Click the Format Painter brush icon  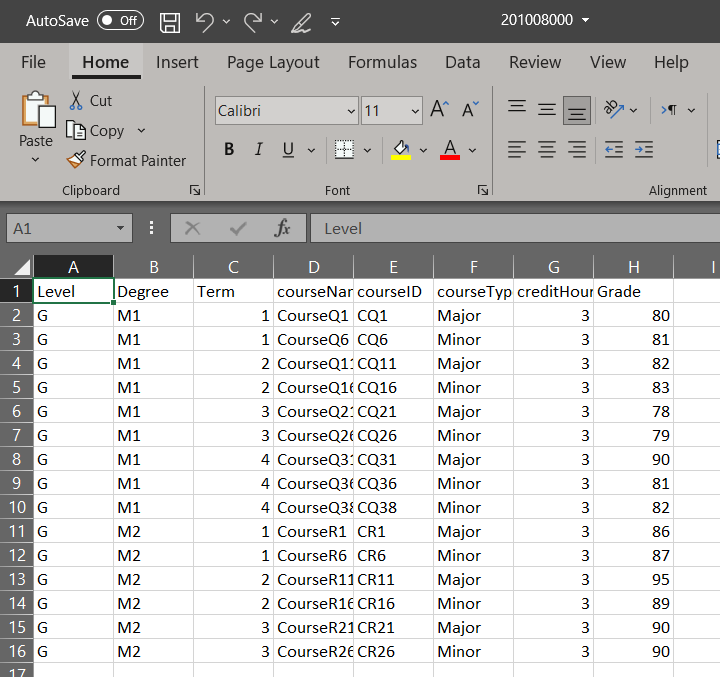click(x=76, y=160)
